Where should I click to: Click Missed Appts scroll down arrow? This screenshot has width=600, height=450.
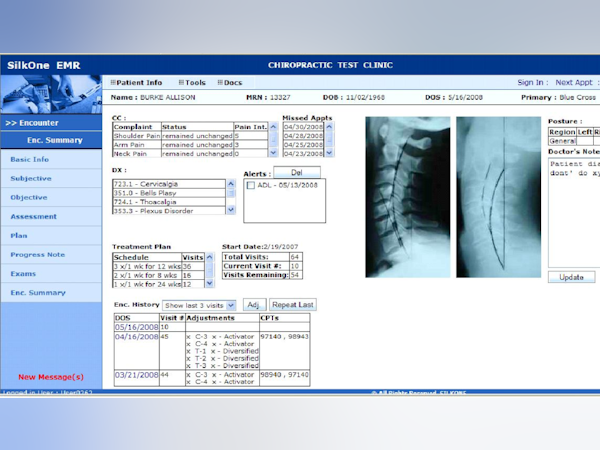pos(329,152)
